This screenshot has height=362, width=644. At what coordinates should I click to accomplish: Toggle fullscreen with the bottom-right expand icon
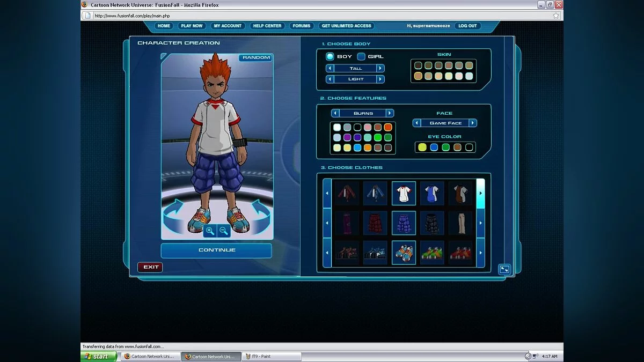click(x=504, y=270)
